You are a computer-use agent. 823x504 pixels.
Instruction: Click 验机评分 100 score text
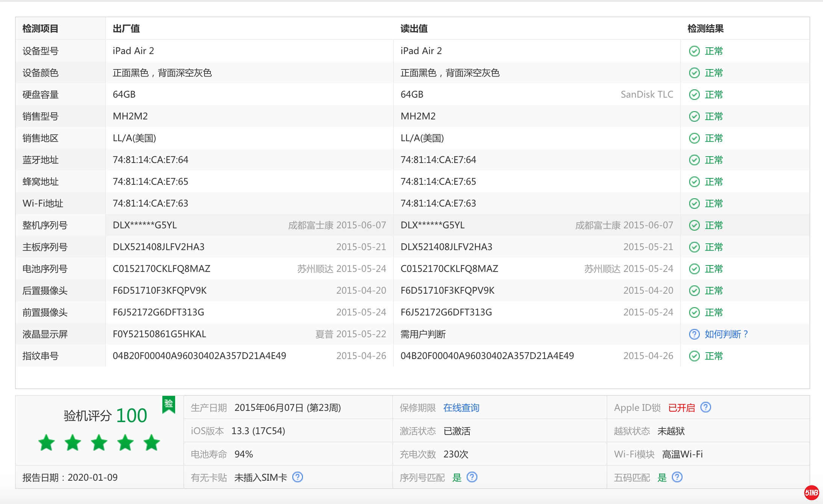point(105,415)
